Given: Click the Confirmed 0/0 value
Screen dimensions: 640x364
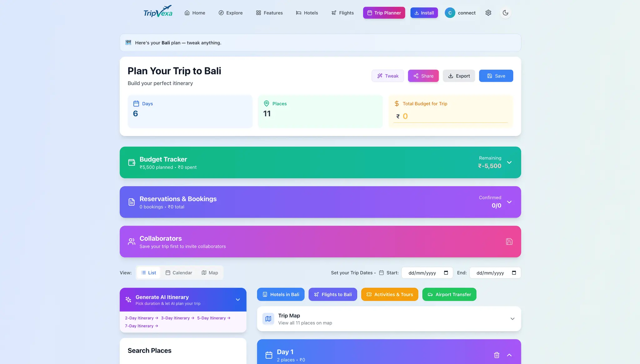Looking at the screenshot, I should click(x=497, y=205).
